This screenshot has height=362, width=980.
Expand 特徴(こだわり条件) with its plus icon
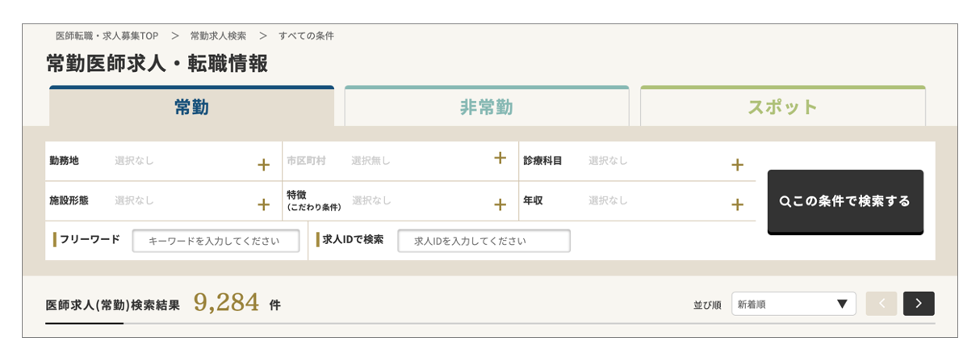(500, 204)
